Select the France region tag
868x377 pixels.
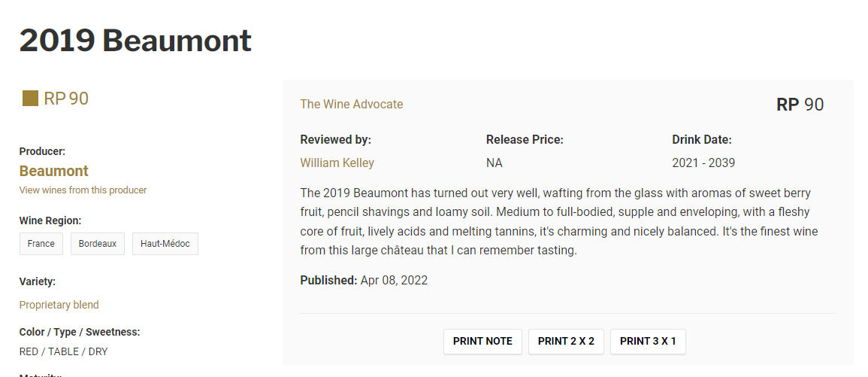coord(41,244)
